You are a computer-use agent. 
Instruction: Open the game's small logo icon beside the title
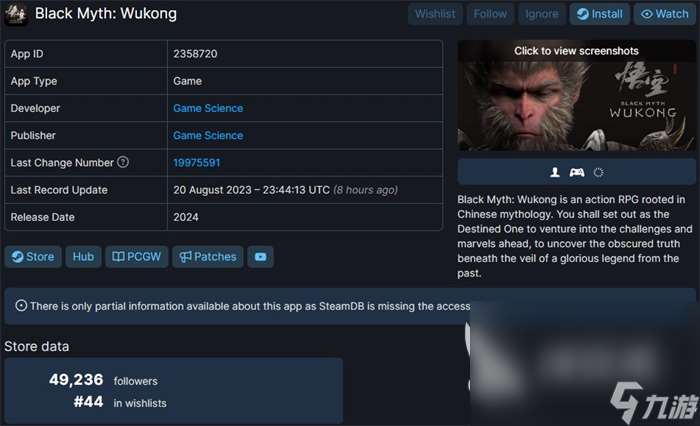coord(16,14)
